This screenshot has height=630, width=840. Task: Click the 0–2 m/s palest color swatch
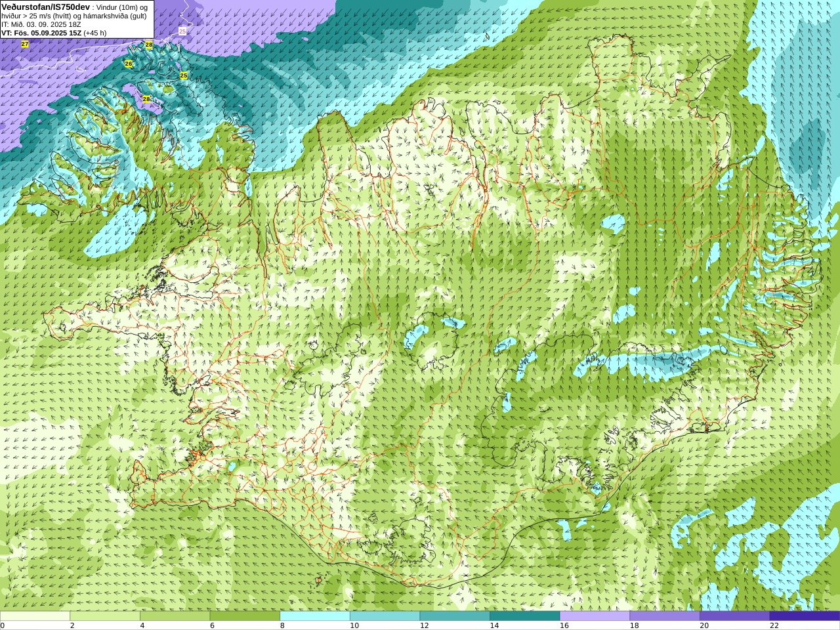pos(35,616)
